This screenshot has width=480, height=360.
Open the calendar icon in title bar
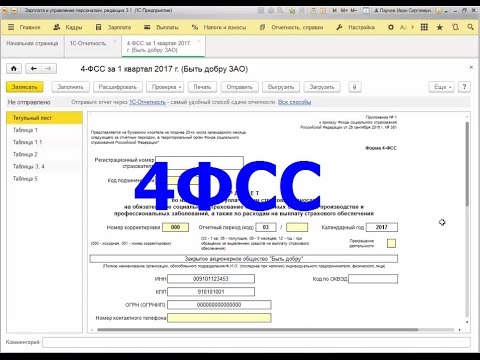(x=323, y=11)
